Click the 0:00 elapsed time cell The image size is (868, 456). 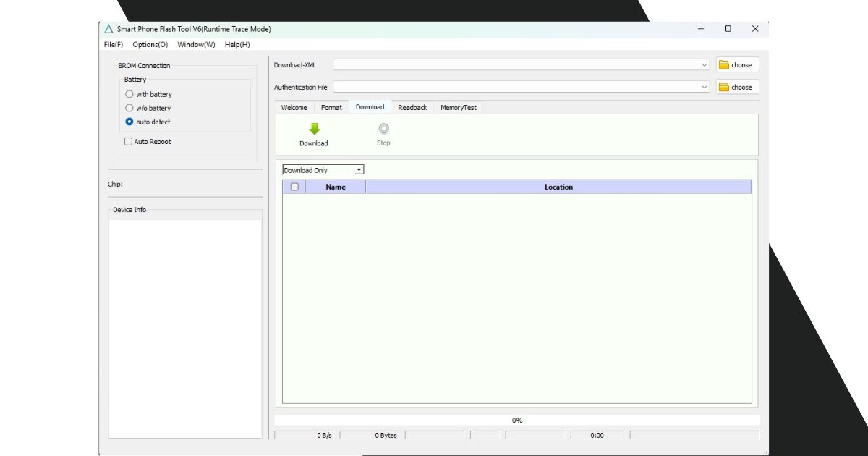click(597, 436)
